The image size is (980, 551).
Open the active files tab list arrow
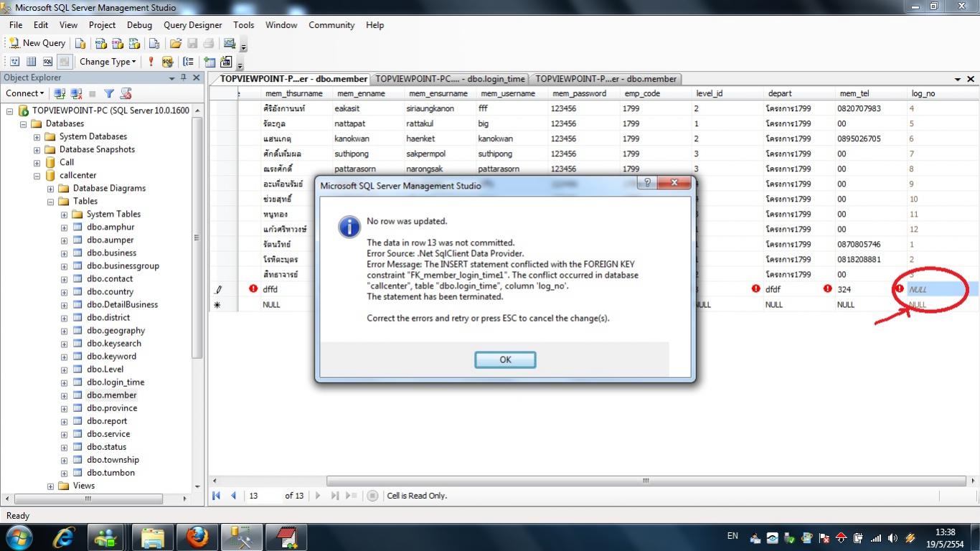(x=958, y=79)
